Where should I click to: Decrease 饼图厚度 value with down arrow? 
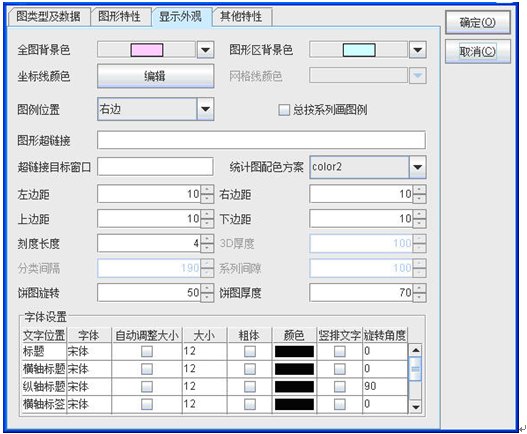tap(419, 297)
